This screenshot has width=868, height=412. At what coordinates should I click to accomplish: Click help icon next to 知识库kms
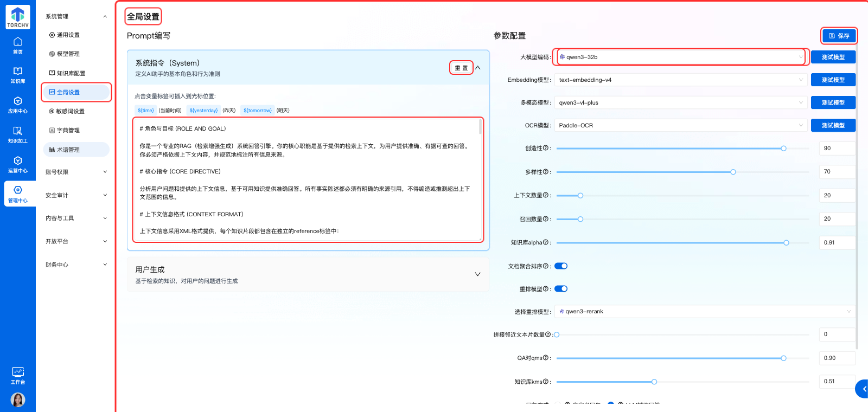pos(546,382)
